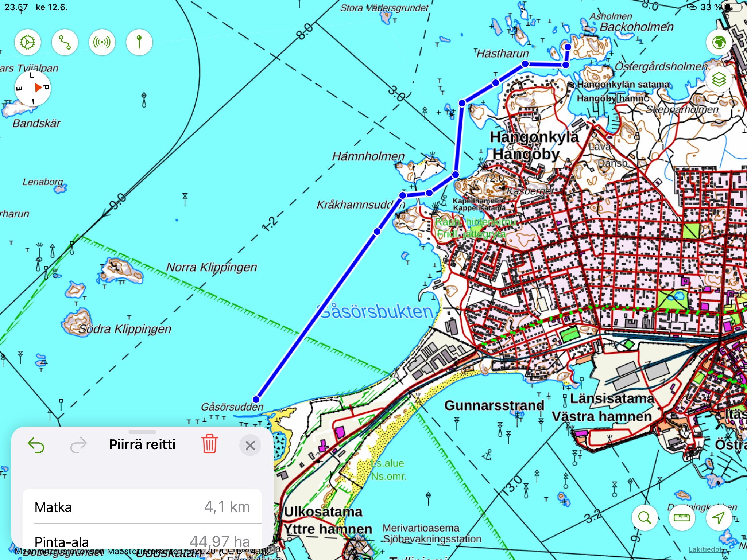Image resolution: width=747 pixels, height=560 pixels.
Task: Select the ruler measure tool
Action: click(682, 517)
